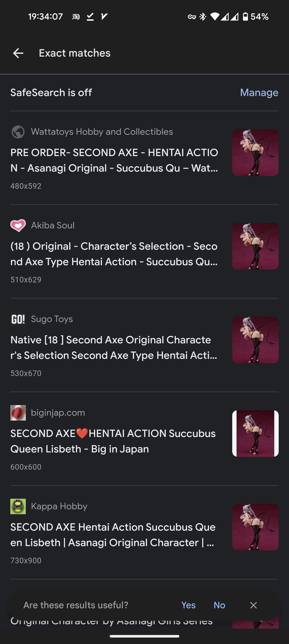
Task: Tap the back arrow icon
Action: click(x=18, y=53)
